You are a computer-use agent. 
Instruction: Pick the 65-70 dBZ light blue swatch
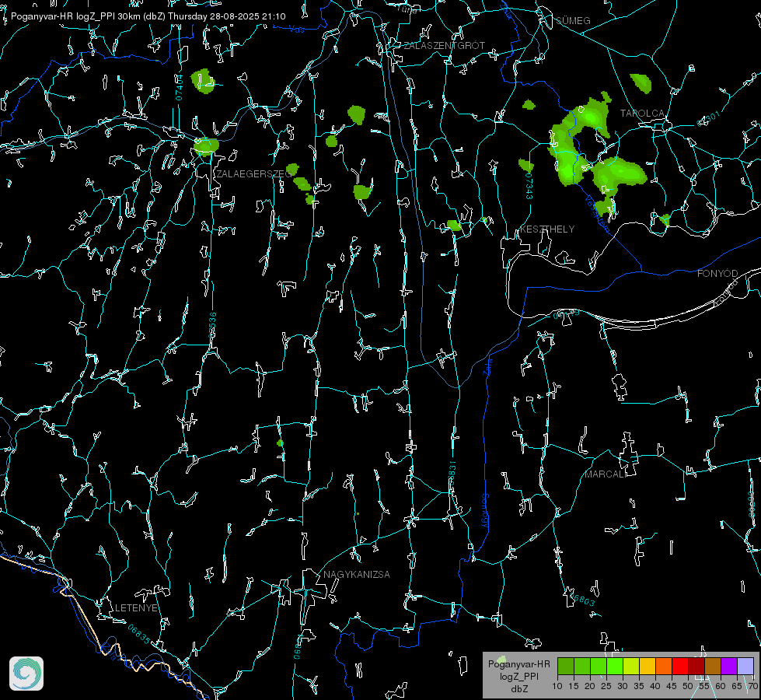coord(745,666)
